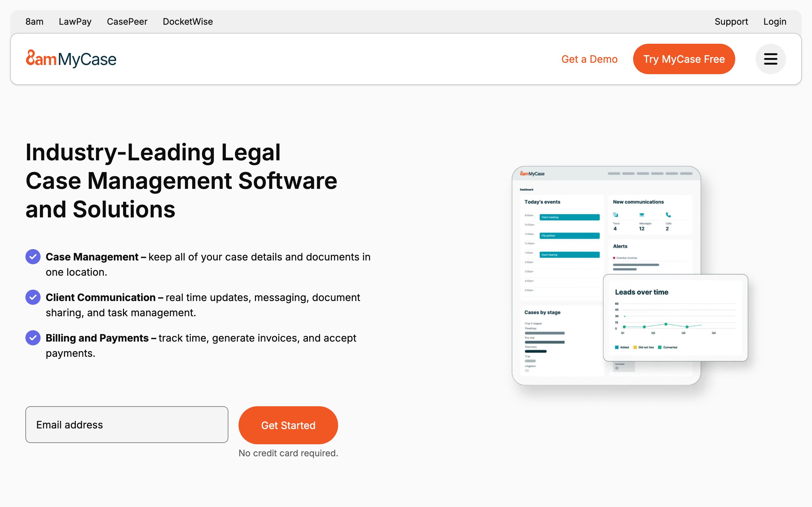The height and width of the screenshot is (507, 812).
Task: Open CasePeer from top bar
Action: click(x=127, y=22)
